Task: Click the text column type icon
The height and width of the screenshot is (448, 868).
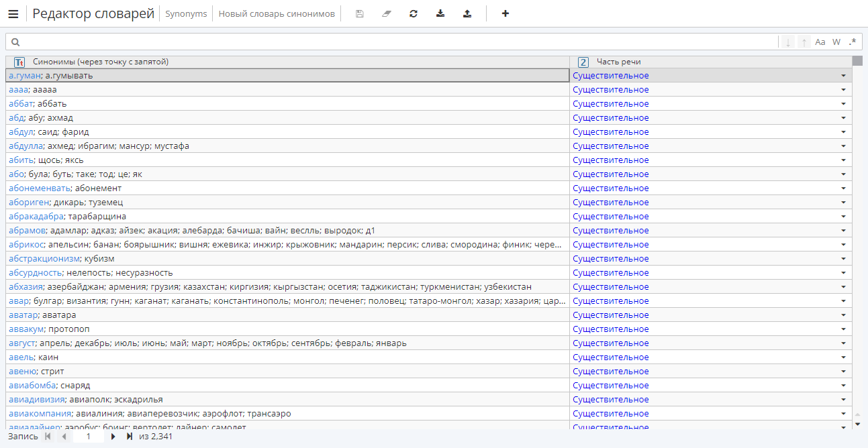Action: pyautogui.click(x=19, y=62)
